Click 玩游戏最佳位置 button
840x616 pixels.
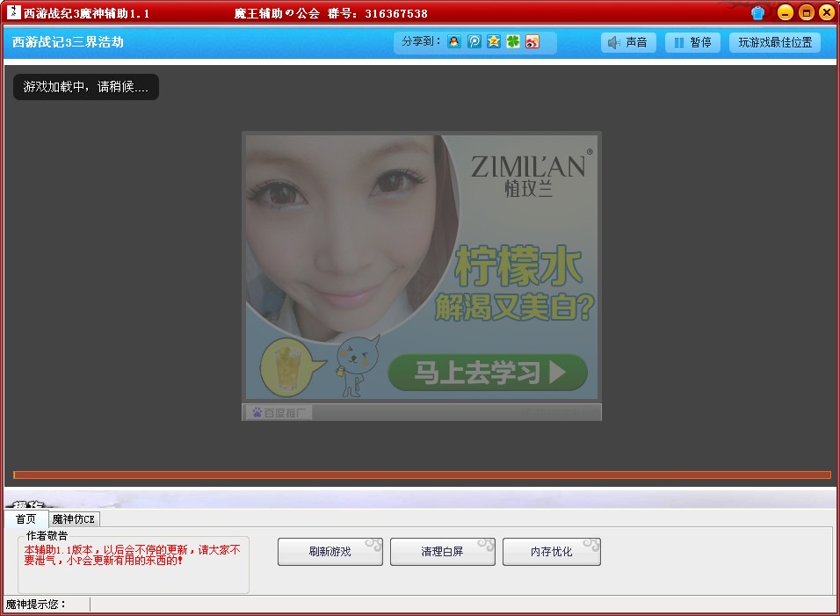[x=774, y=42]
